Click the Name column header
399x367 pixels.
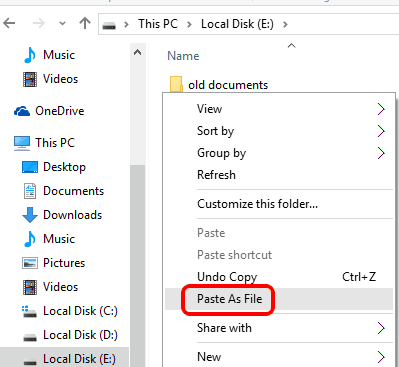(x=183, y=56)
